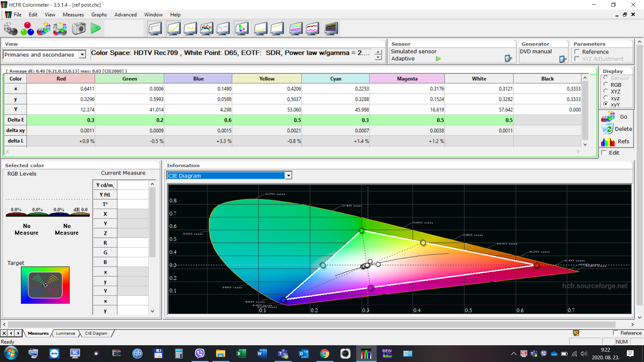Open the CIE Diagram information dropdown
The image size is (644, 362).
point(288,176)
